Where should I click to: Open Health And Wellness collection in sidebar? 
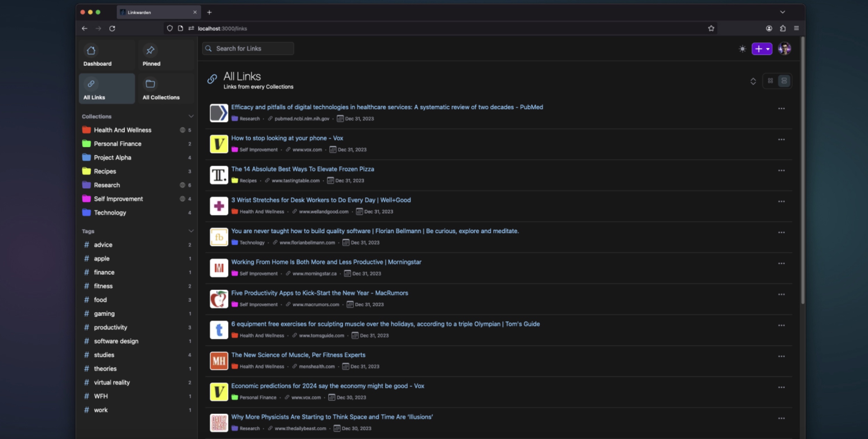coord(137,130)
